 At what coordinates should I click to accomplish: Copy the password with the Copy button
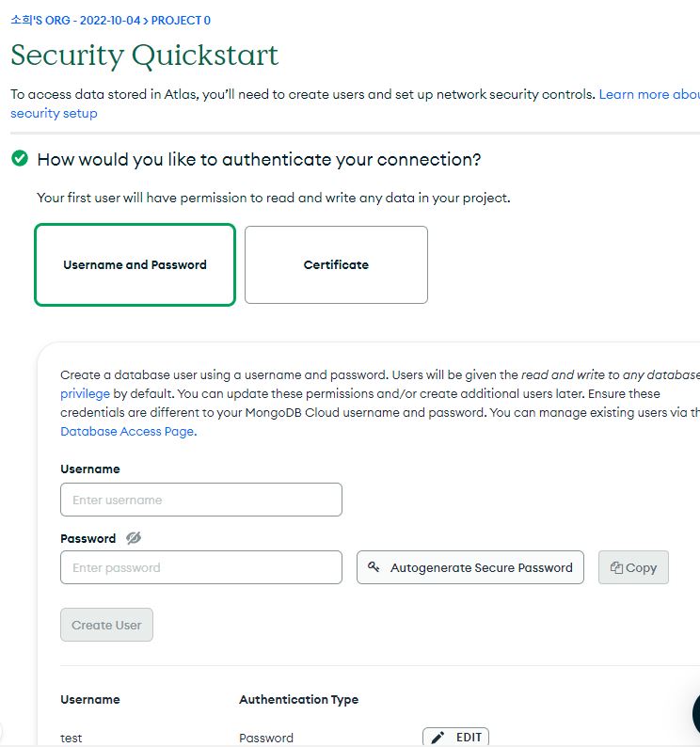pos(633,567)
